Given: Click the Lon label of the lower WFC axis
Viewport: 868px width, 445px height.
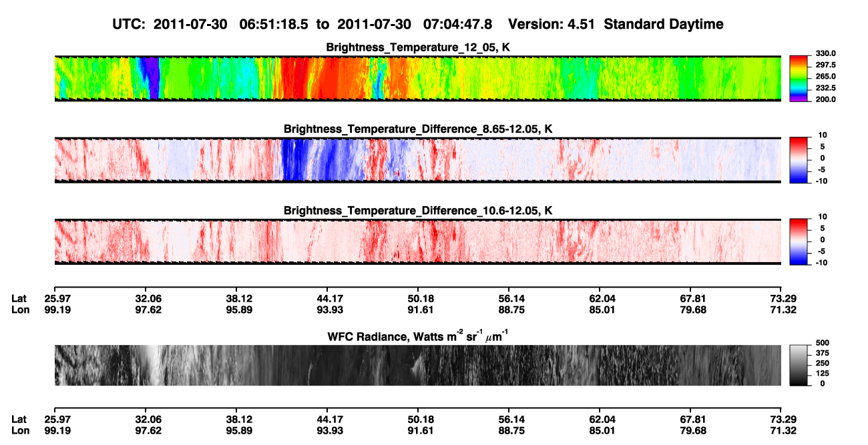Looking at the screenshot, I should tap(21, 431).
